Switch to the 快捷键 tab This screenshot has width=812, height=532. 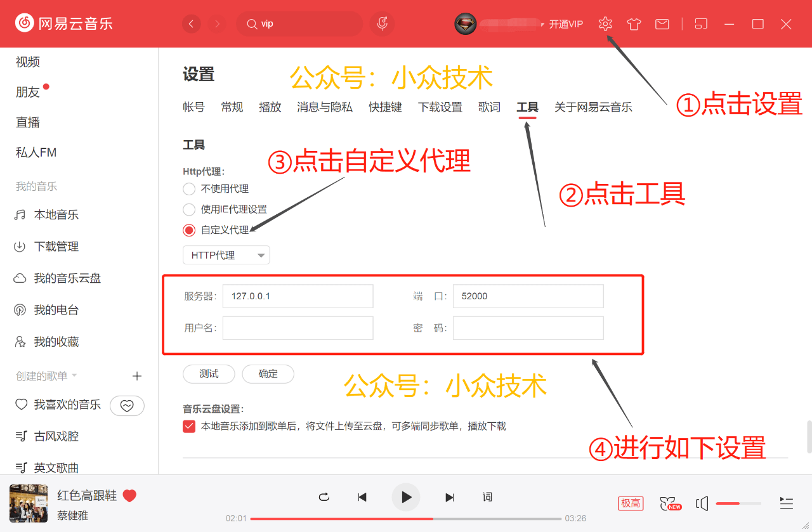click(386, 107)
